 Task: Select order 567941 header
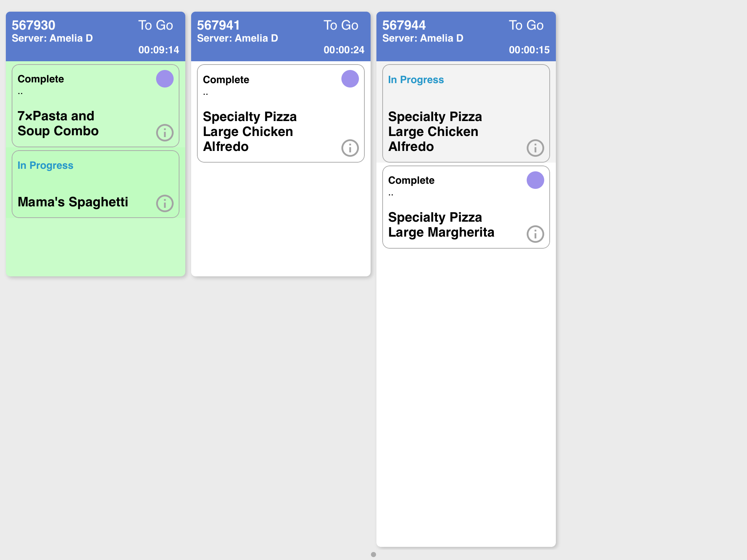click(281, 36)
